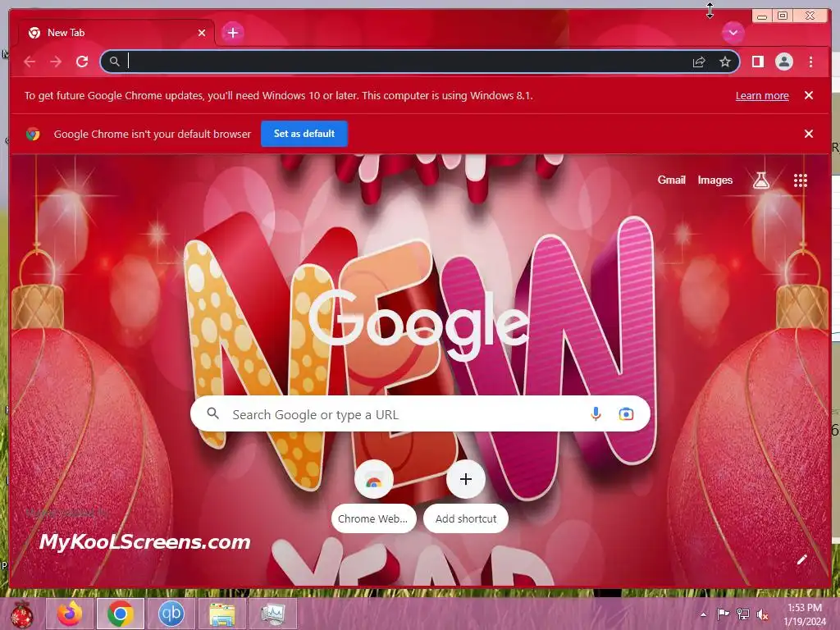
Task: Click the muted volume tray icon
Action: (x=762, y=614)
